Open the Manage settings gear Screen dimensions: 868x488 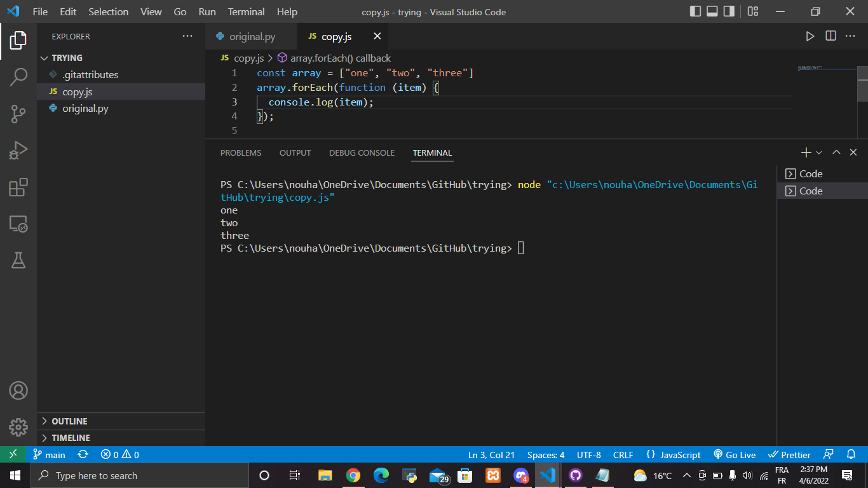pos(18,428)
